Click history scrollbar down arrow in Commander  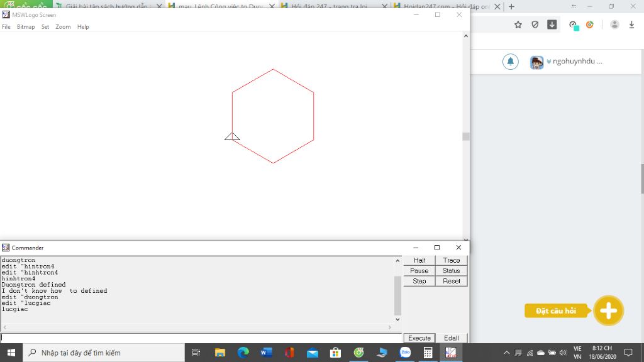(x=397, y=319)
